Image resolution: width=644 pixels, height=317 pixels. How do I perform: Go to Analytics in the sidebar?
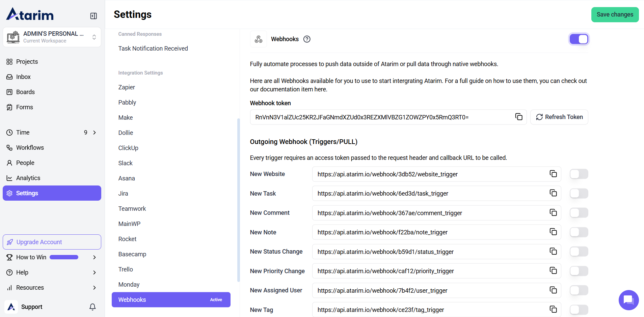pyautogui.click(x=28, y=178)
